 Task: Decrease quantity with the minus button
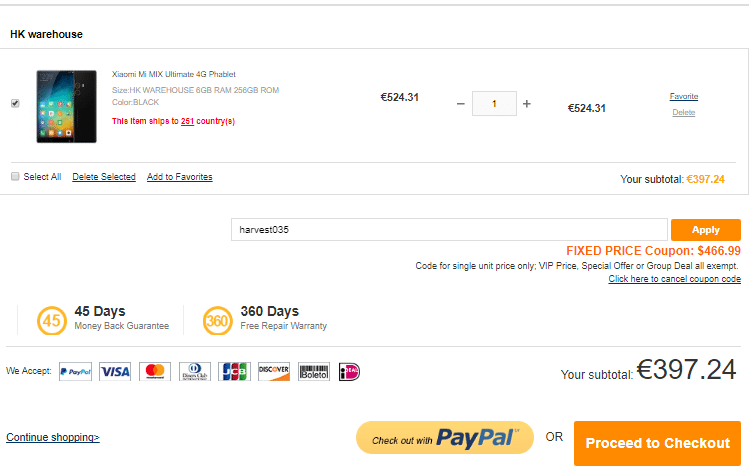point(460,104)
